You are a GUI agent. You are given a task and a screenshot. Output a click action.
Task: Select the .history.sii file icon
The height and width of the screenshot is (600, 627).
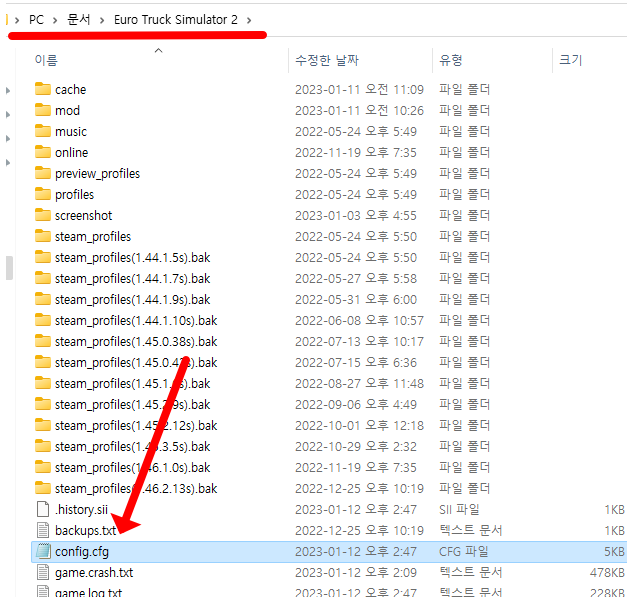click(42, 509)
